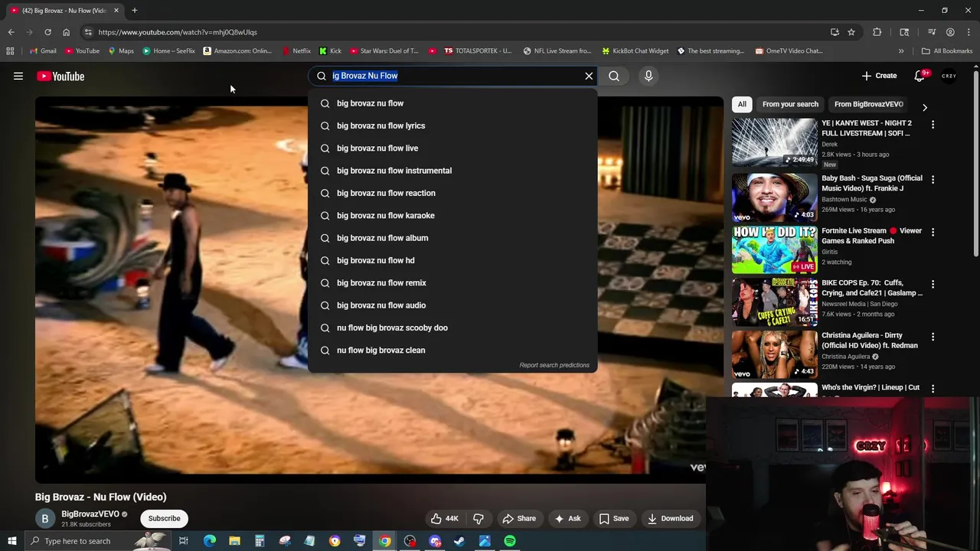This screenshot has width=980, height=551.
Task: Open options menu for Fortnite Live Stream
Action: click(933, 231)
